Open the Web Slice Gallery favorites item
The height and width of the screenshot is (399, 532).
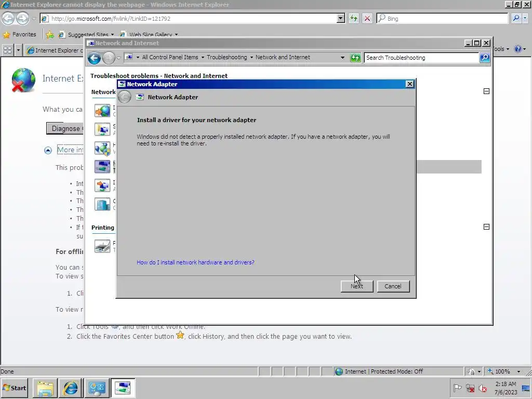pos(148,35)
